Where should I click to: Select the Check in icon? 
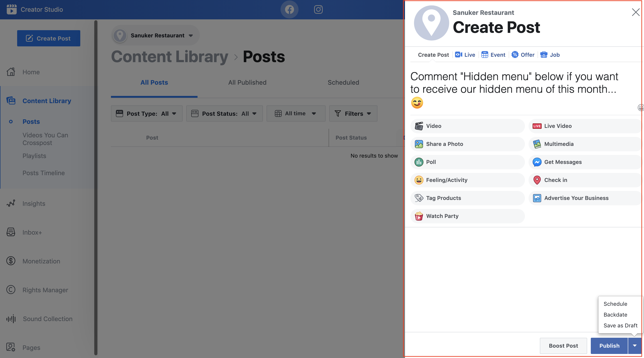coord(537,180)
